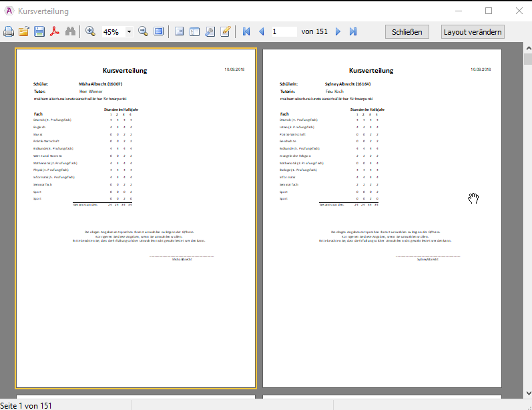Click the 'von 151' page count label
This screenshot has height=410, width=532.
[x=314, y=32]
